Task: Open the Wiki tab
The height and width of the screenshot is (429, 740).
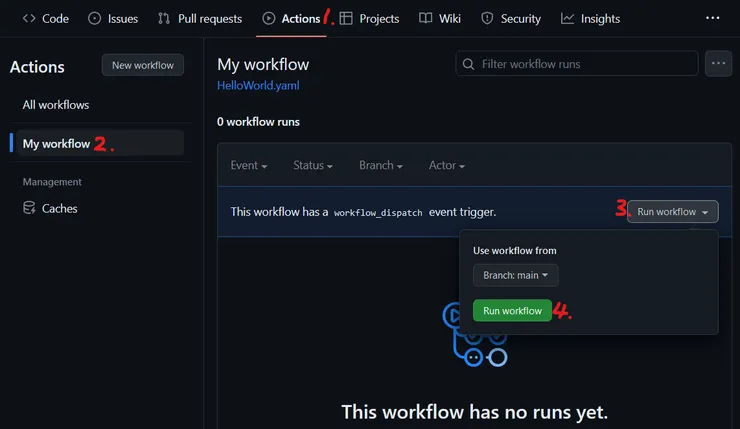Action: point(440,18)
